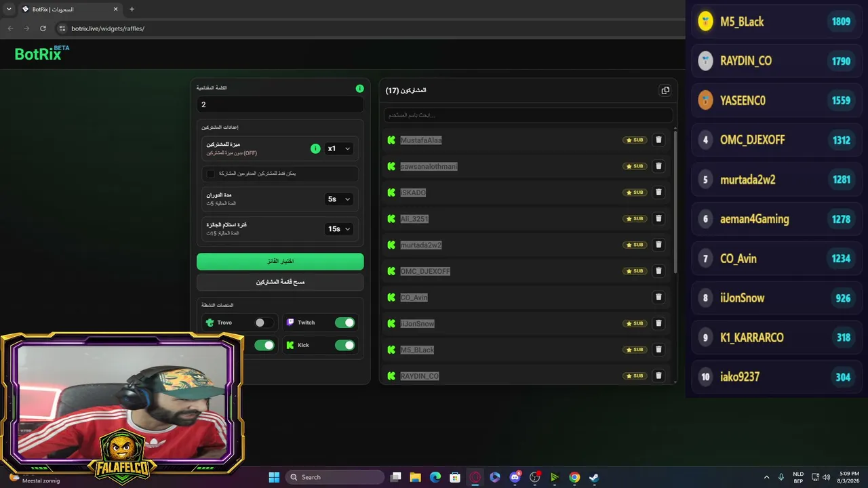Delete murtada2w2 from the raffle participants
868x488 pixels.
click(658, 245)
